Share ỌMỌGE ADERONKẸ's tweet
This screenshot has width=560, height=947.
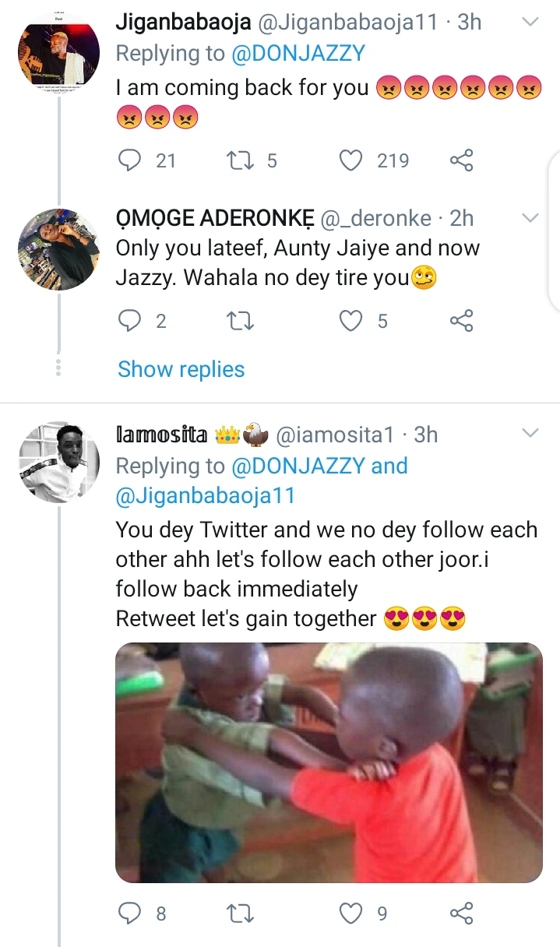(462, 321)
